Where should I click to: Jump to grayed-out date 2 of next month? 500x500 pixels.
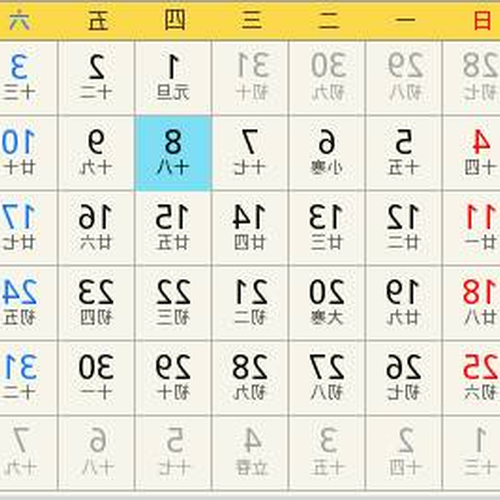(404, 453)
